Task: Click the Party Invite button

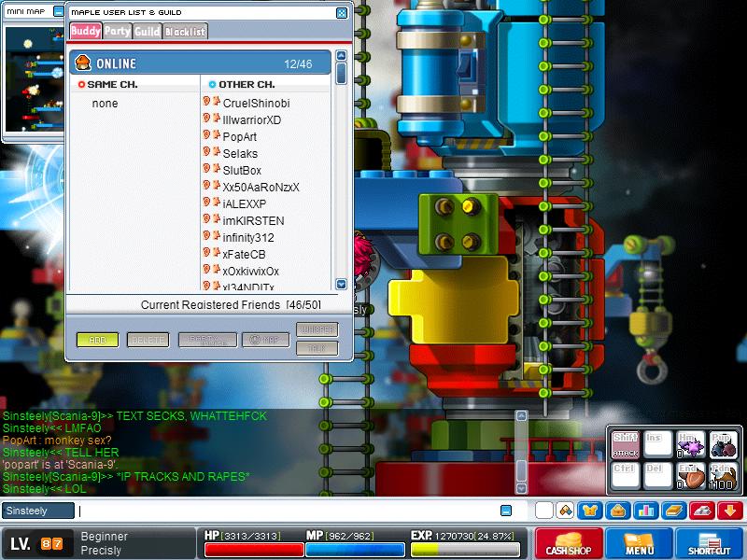Action: [x=207, y=340]
